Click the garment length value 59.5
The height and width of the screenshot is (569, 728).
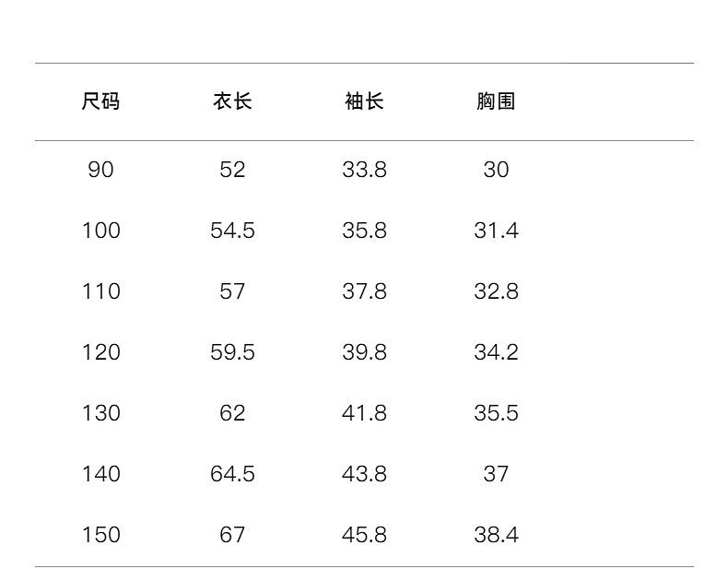(232, 352)
